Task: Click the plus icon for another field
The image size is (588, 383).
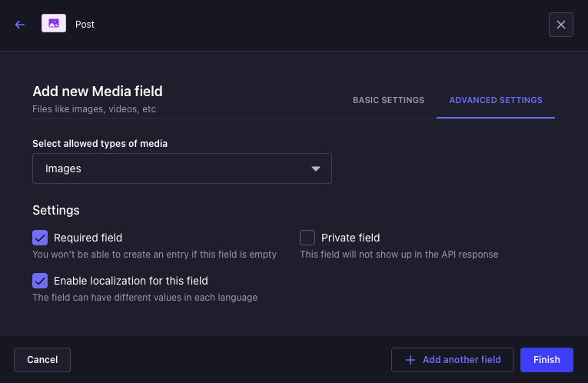Action: pos(410,360)
